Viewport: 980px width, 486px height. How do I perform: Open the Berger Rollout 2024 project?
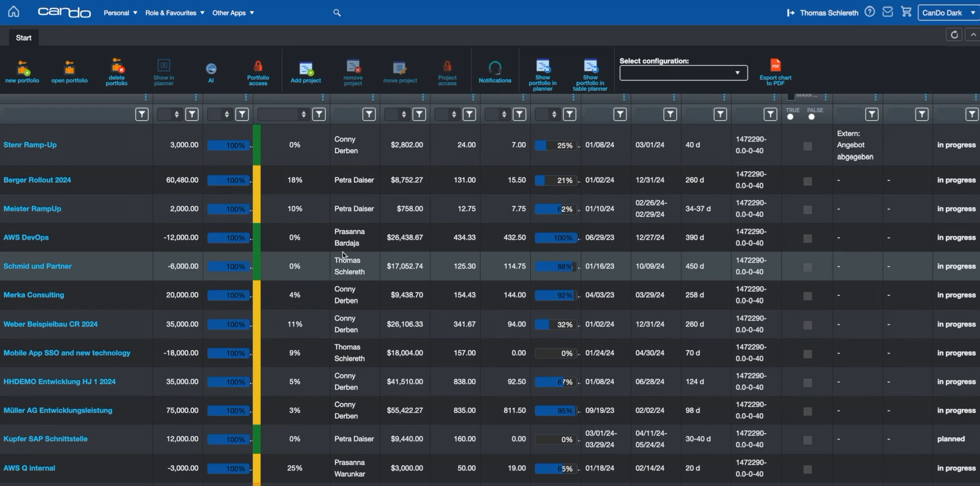[x=37, y=180]
